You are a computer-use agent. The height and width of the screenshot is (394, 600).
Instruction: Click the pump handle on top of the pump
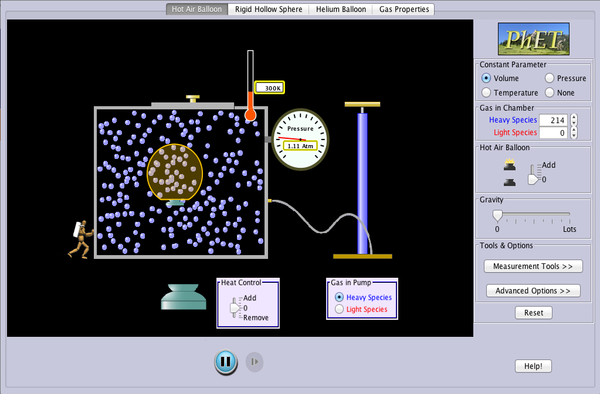click(362, 104)
